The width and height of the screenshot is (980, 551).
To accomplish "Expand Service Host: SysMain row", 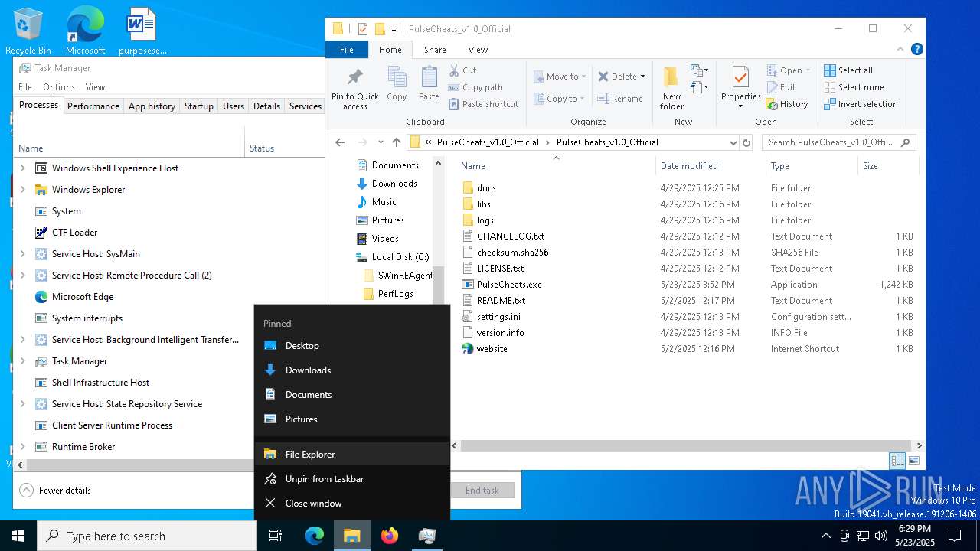I will pos(22,254).
